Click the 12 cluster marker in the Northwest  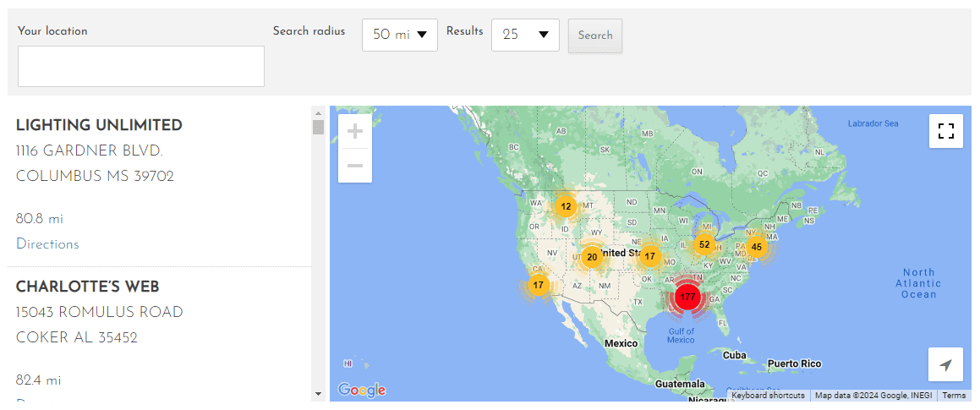[x=566, y=206]
